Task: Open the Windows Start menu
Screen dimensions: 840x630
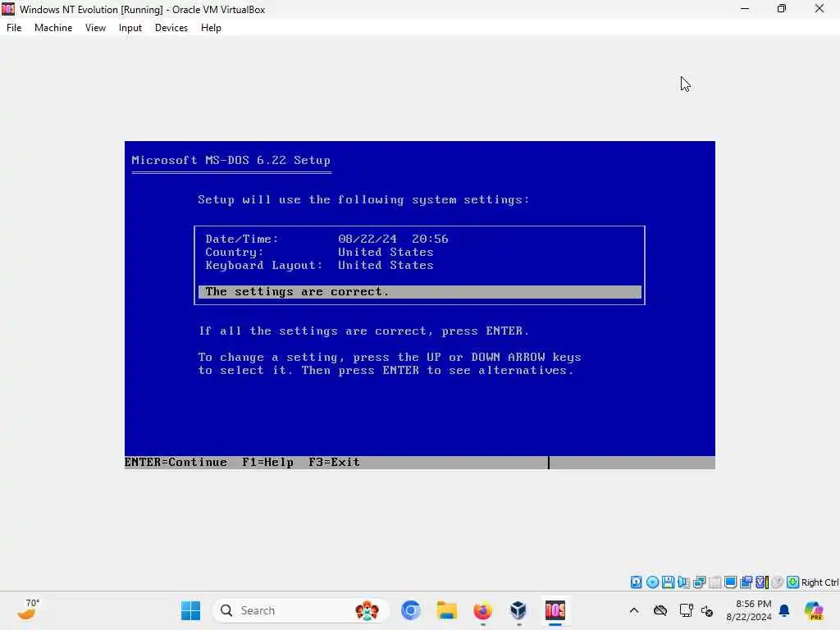Action: coord(190,610)
